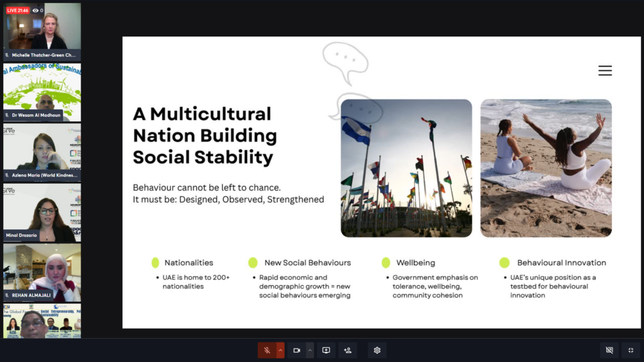
Task: Click the viewer count eye icon
Action: coord(35,11)
